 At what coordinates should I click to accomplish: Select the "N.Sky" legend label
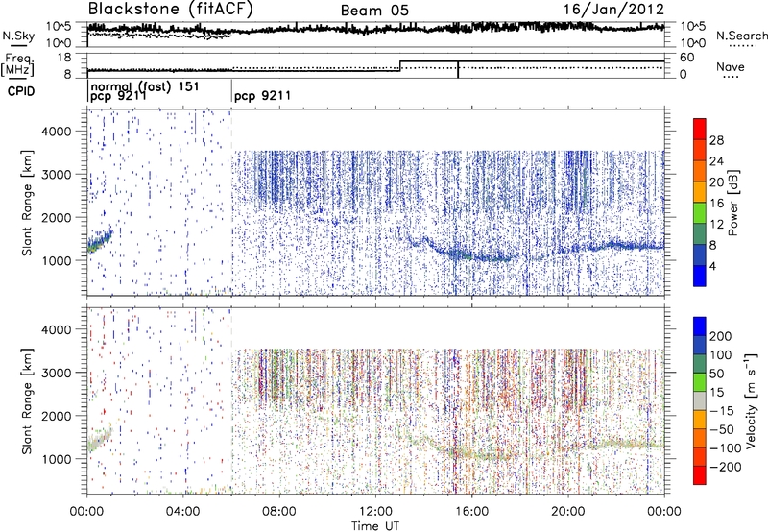(x=18, y=36)
